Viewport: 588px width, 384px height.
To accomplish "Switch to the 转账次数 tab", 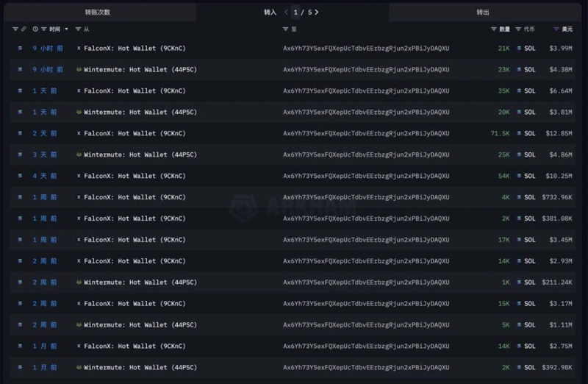I will (x=97, y=12).
